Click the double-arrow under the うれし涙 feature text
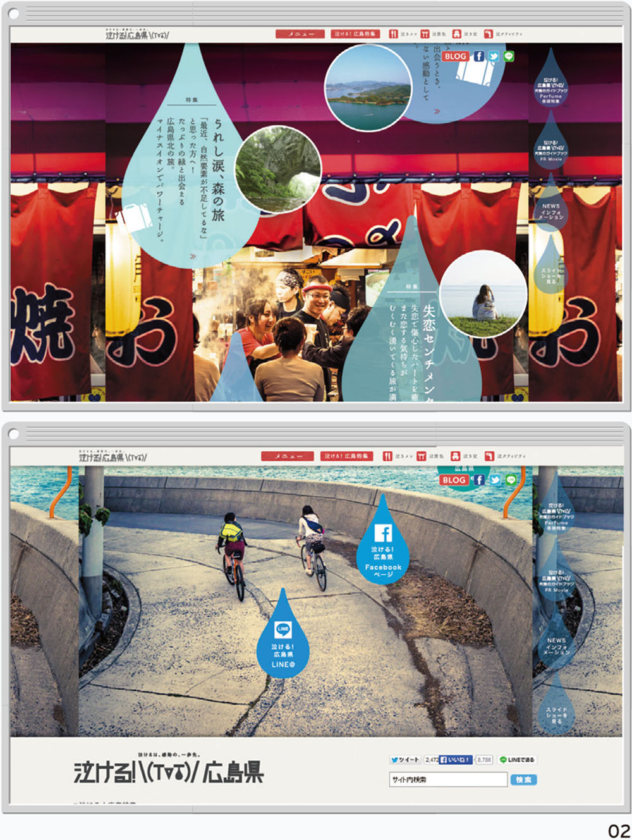The image size is (632, 840). [x=193, y=257]
